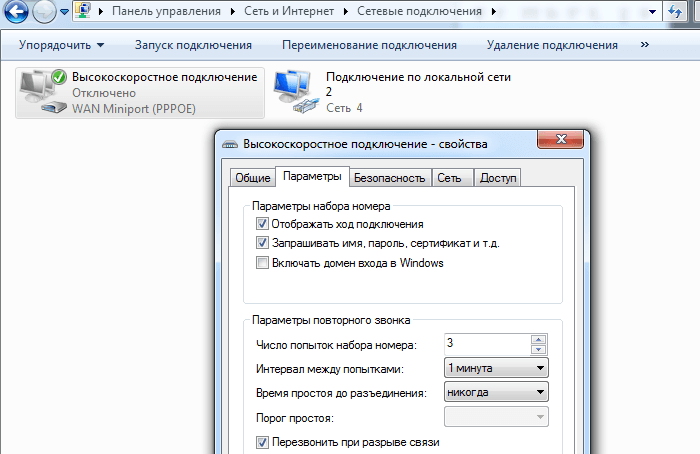The height and width of the screenshot is (454, 700).
Task: Switch to the "Параметры" tab
Action: (x=312, y=176)
